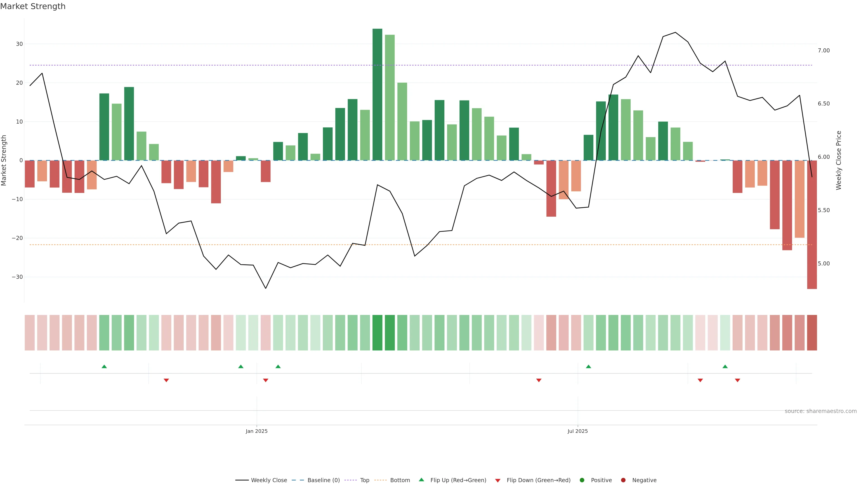Image resolution: width=868 pixels, height=488 pixels.
Task: Click the Positive green circle legend icon
Action: click(x=582, y=480)
